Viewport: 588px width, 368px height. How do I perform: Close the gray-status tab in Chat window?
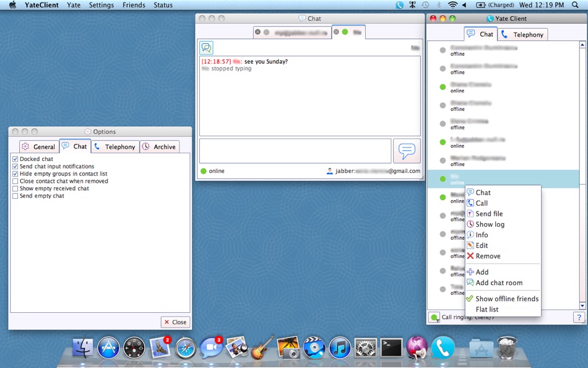257,32
